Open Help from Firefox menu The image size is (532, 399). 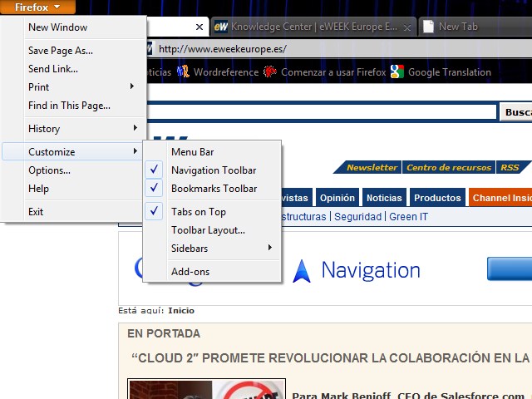pos(38,189)
